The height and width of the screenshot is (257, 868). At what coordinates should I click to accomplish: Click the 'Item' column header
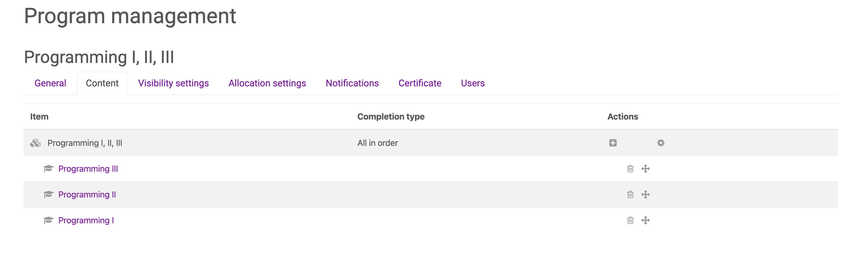pyautogui.click(x=39, y=117)
